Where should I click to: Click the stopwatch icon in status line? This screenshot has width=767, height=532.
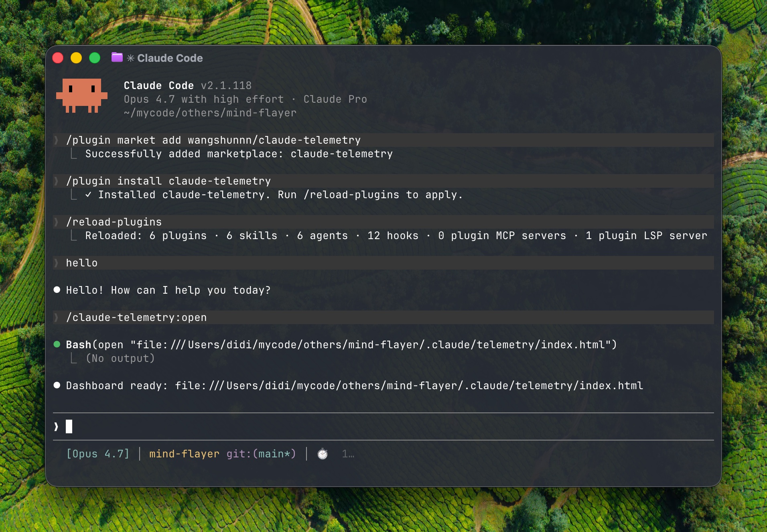click(323, 454)
